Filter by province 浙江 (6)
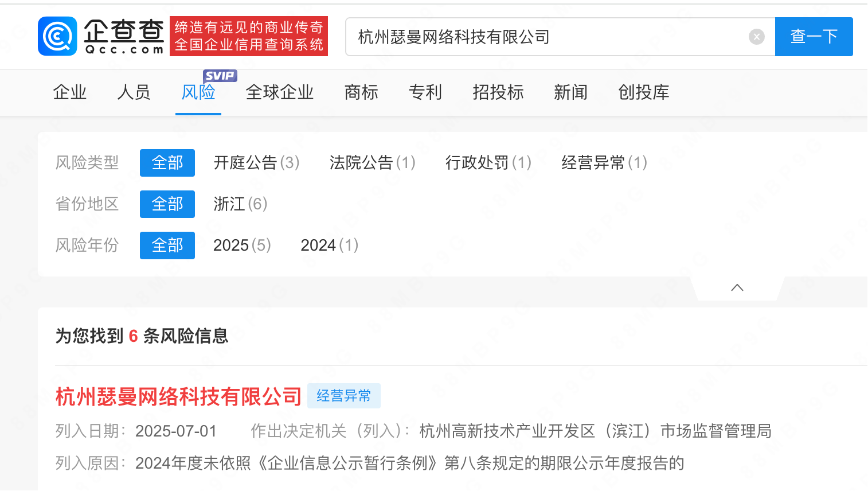 (x=240, y=204)
